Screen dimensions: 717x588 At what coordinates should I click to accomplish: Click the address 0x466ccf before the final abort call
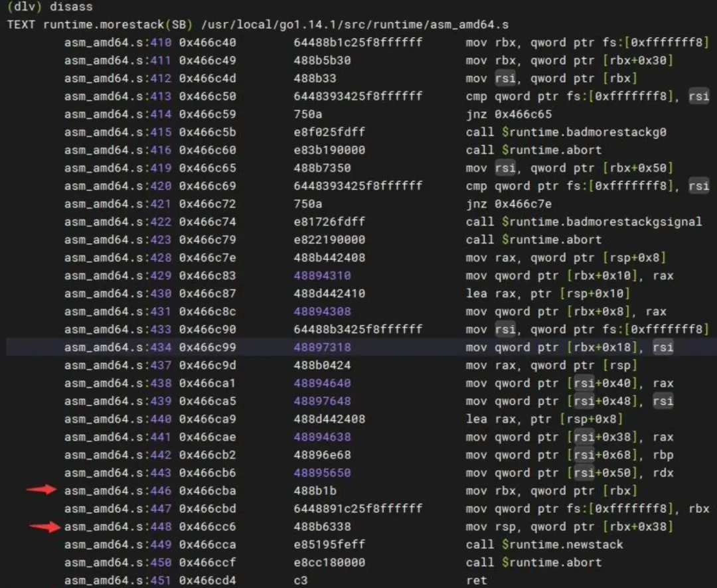207,563
